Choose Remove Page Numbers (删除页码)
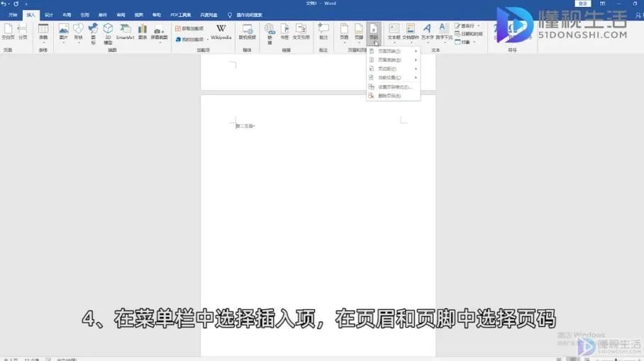Image resolution: width=644 pixels, height=361 pixels. point(394,96)
